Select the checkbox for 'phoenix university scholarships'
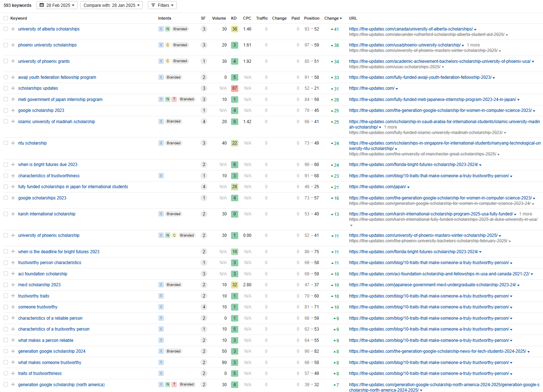The height and width of the screenshot is (392, 543). (6, 45)
